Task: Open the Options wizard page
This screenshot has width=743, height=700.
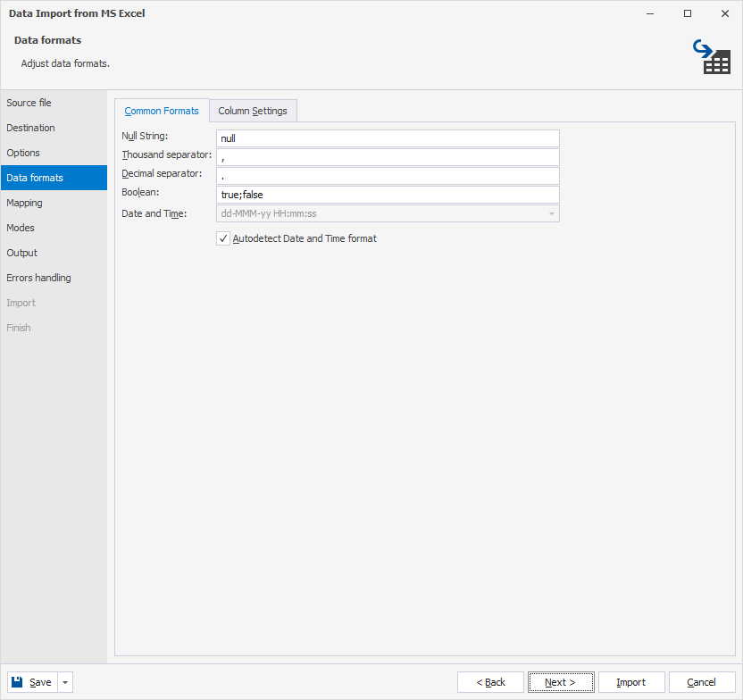Action: (x=54, y=153)
